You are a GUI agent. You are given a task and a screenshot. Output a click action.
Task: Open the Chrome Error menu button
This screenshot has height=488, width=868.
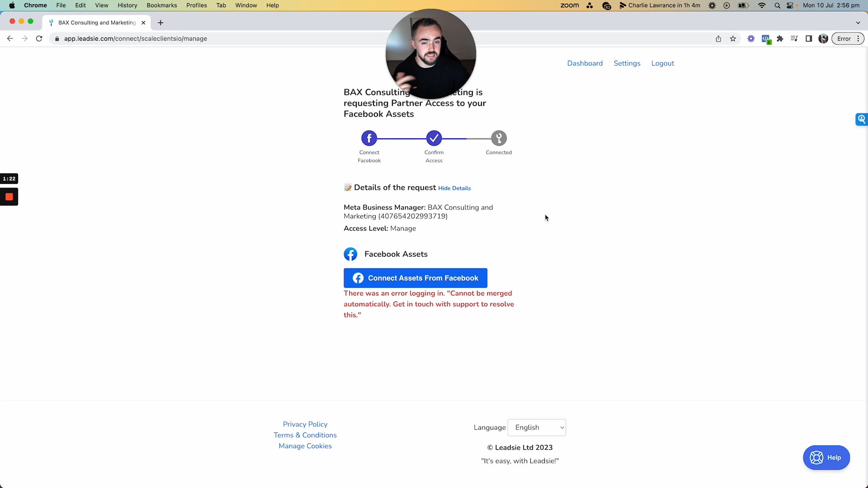click(848, 38)
